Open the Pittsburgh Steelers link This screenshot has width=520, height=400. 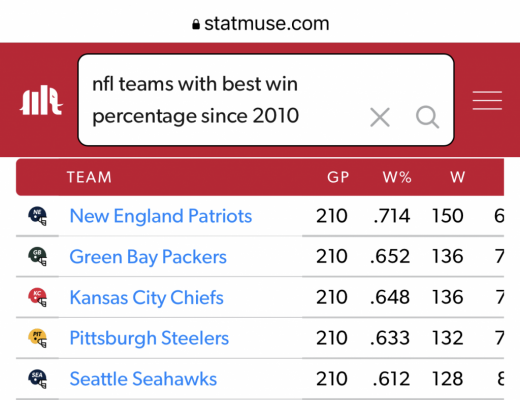149,338
